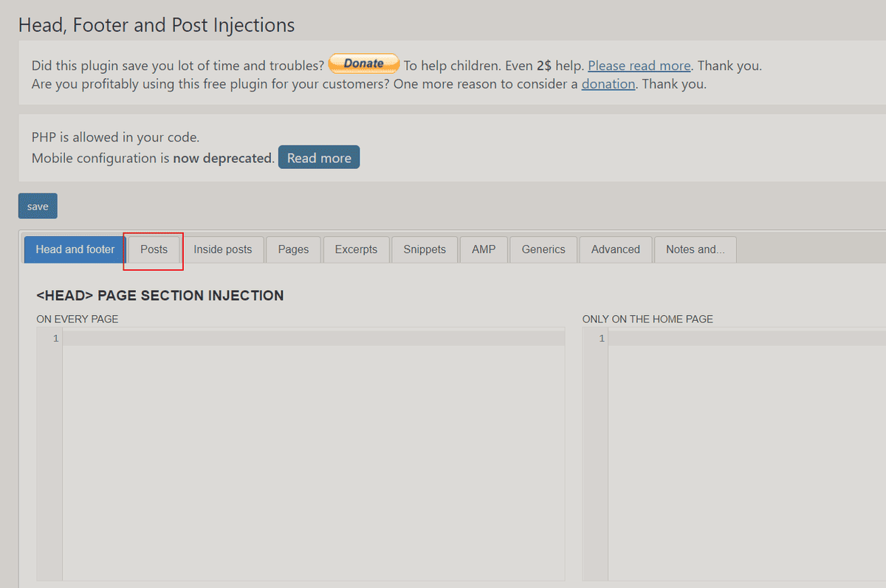886x588 pixels.
Task: Click the yellow Donate PayPal button
Action: click(x=364, y=64)
